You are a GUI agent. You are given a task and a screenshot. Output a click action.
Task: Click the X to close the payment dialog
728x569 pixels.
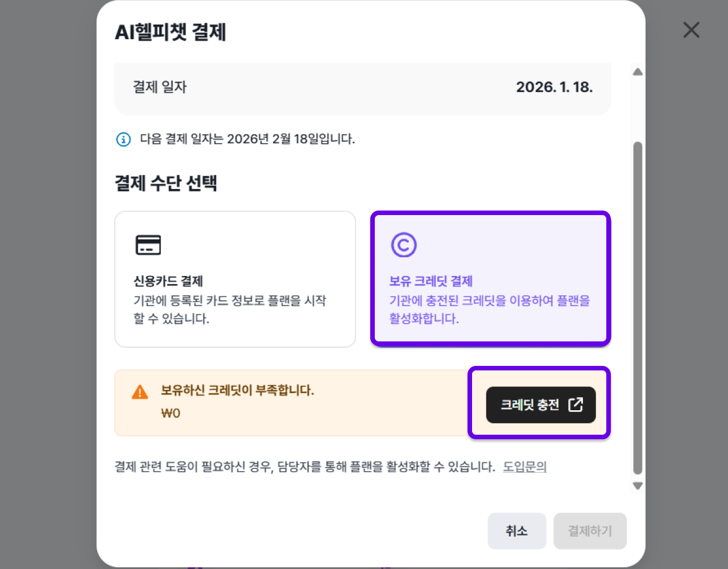click(x=691, y=30)
